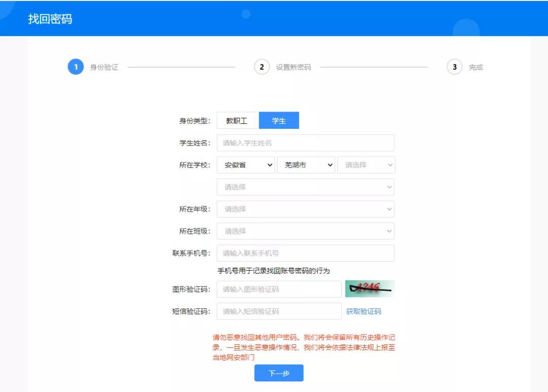548x392 pixels.
Task: Select the 学生 identity type
Action: pos(279,121)
